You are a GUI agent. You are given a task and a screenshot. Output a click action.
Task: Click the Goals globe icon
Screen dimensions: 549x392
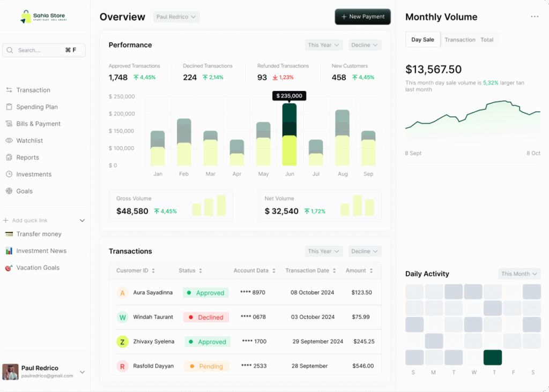pyautogui.click(x=9, y=191)
